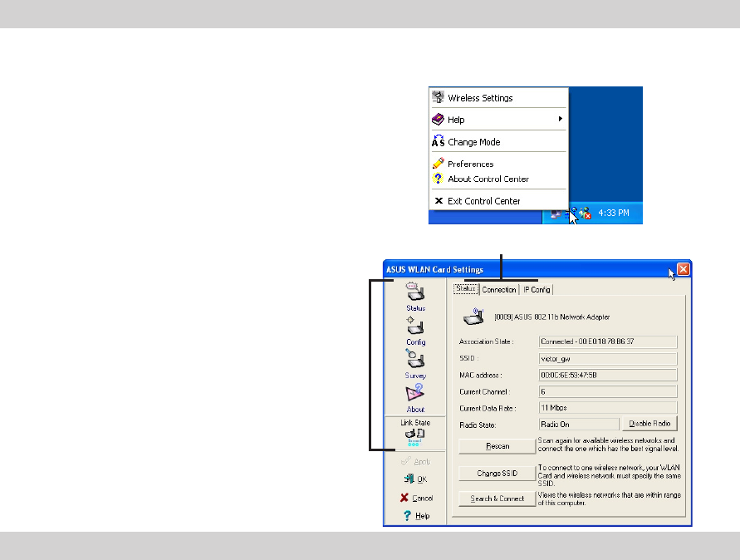Click the Change SSID button
Viewport: 740px width, 560px height.
tap(497, 473)
